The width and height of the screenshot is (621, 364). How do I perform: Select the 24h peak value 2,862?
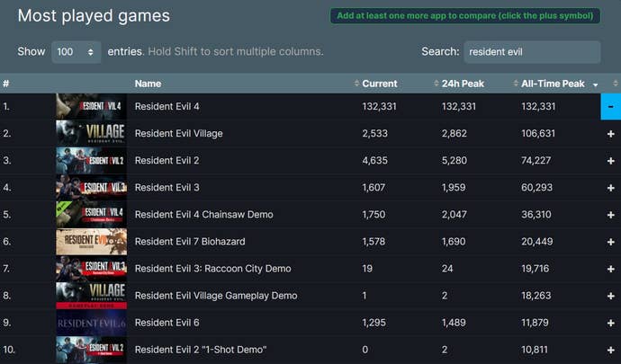454,133
